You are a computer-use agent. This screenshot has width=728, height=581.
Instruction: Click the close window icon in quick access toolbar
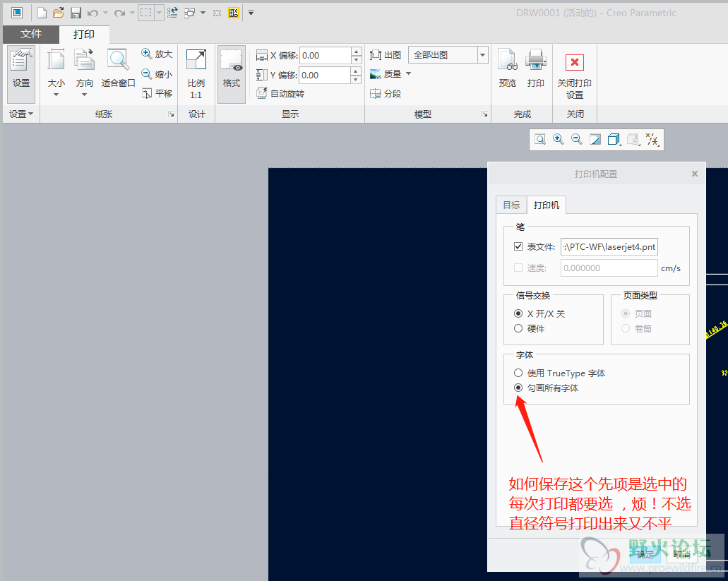point(217,13)
